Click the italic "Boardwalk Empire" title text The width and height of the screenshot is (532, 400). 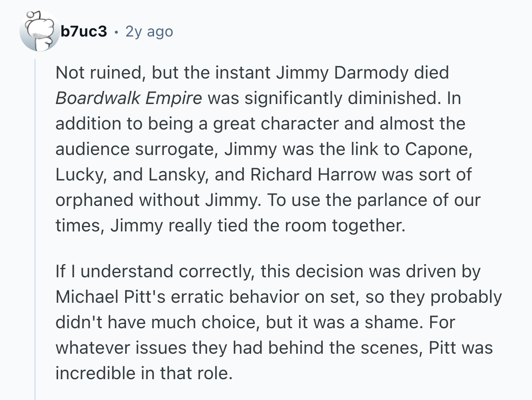pyautogui.click(x=129, y=98)
